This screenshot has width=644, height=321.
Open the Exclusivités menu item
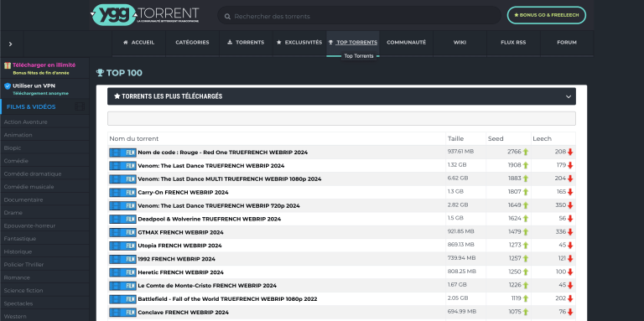[x=299, y=43]
